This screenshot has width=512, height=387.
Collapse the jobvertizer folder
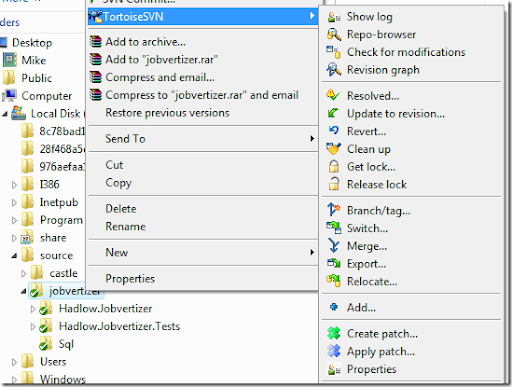click(x=23, y=291)
